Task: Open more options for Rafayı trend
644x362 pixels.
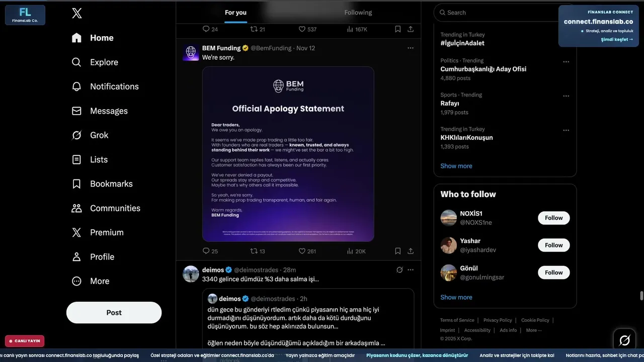Action: pos(566,96)
